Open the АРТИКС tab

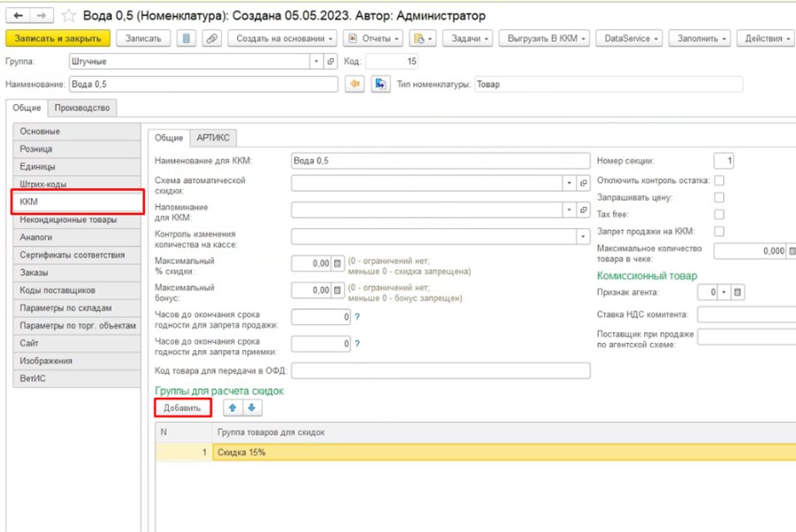(213, 138)
